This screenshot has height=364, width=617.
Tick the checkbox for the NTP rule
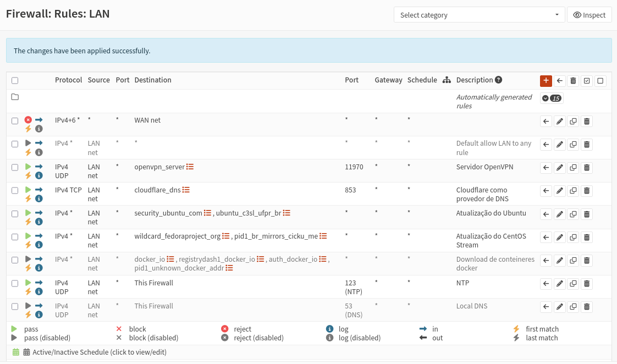(15, 283)
